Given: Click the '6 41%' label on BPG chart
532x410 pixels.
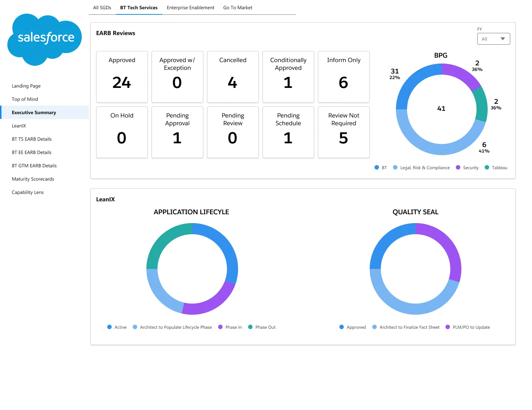Looking at the screenshot, I should pyautogui.click(x=484, y=147).
